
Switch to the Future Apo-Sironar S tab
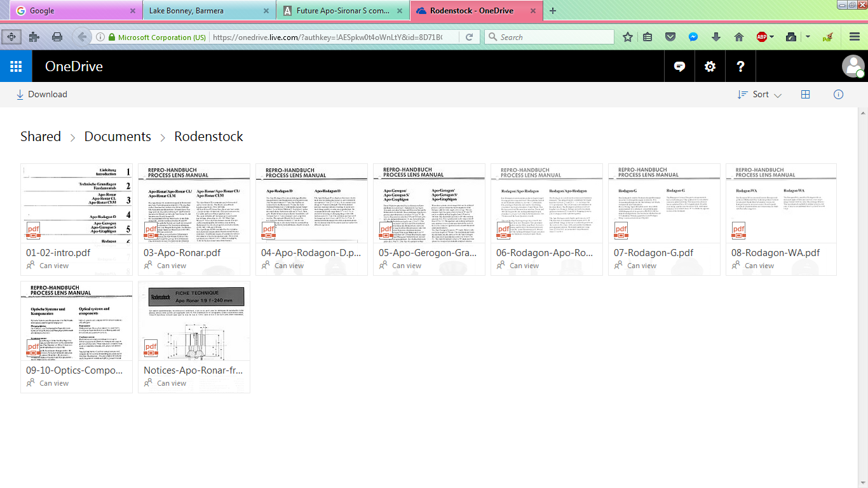(343, 11)
